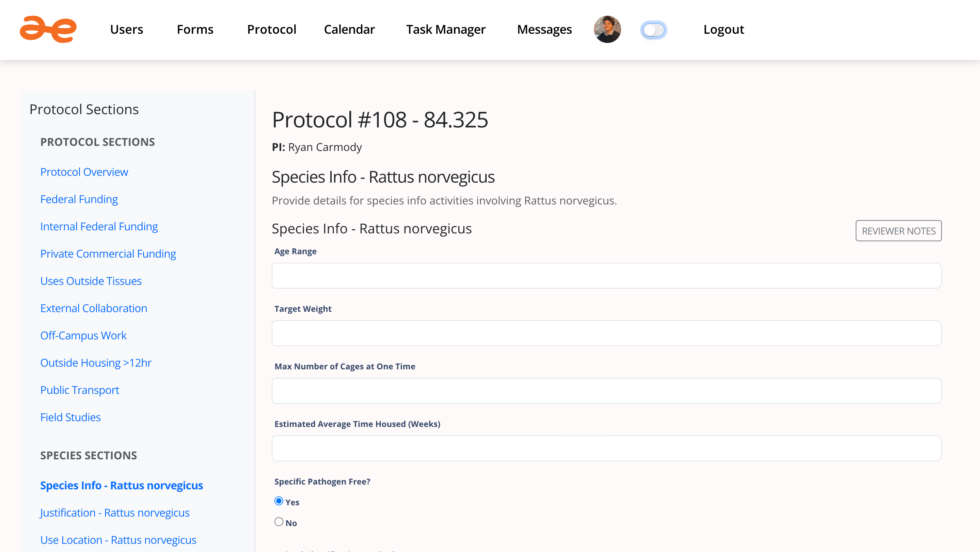Viewport: 980px width, 552px height.
Task: Select No for Specific Pathogen Free
Action: coord(279,522)
